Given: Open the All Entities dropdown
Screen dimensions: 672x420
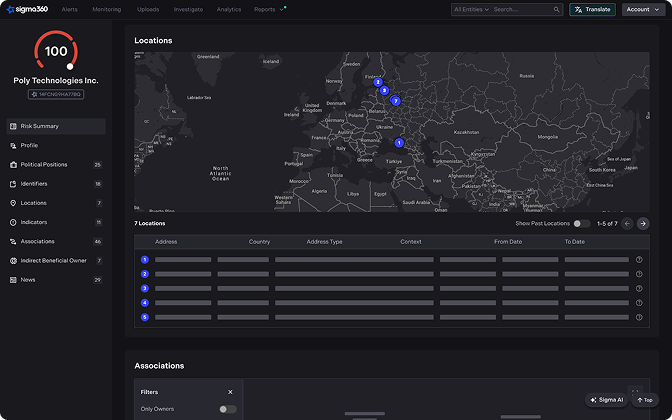Looking at the screenshot, I should pos(471,9).
